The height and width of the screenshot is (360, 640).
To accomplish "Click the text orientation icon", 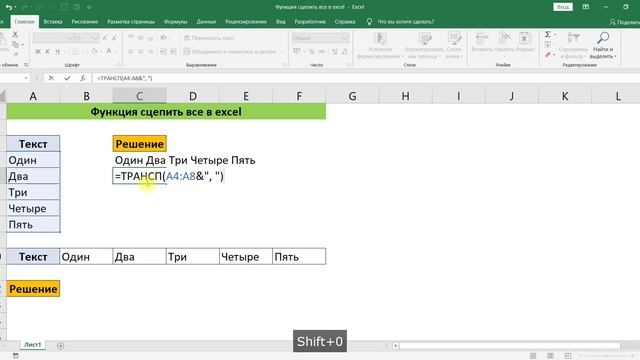I will click(163, 38).
